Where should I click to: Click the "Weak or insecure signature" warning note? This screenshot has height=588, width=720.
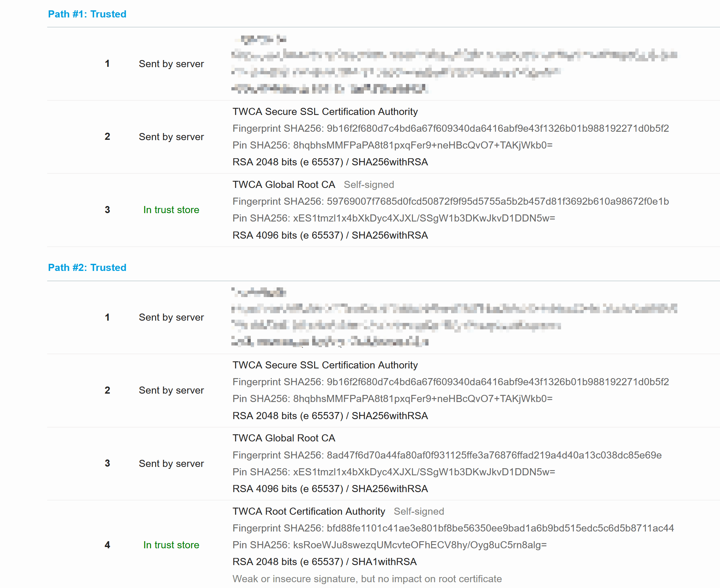coord(367,579)
